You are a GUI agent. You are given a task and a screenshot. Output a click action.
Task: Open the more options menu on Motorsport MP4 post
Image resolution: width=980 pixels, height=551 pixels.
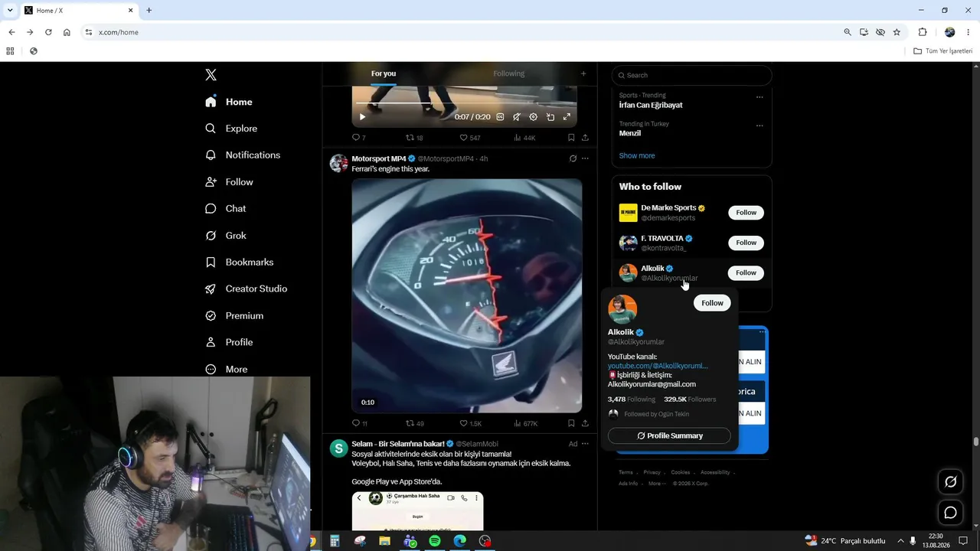585,158
